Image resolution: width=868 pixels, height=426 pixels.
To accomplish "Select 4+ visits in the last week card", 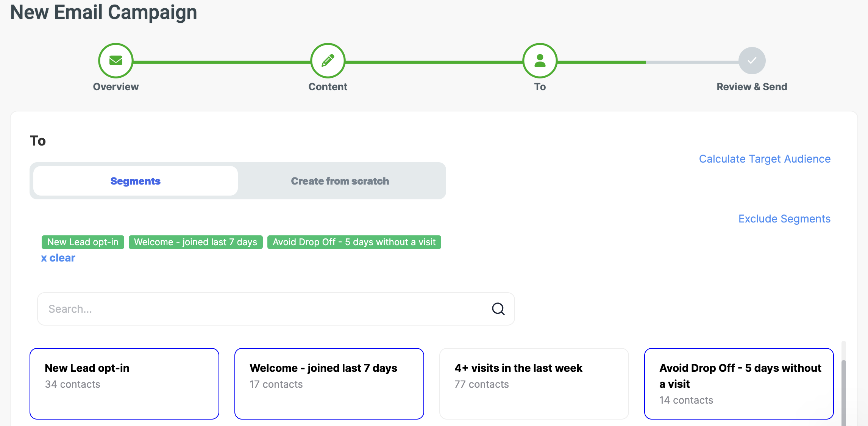I will point(534,384).
